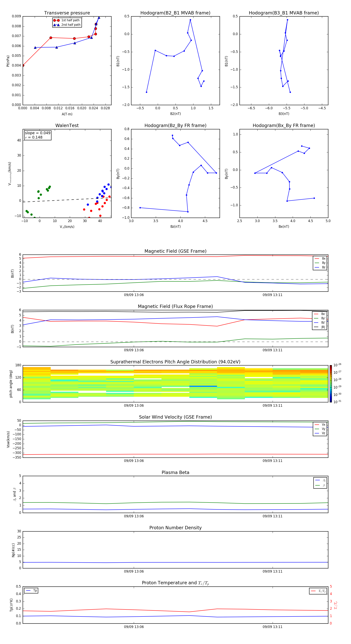351x644 pixels.
Task: Click the 'Pt(nPa)' y-axis label
Action: click(x=8, y=61)
